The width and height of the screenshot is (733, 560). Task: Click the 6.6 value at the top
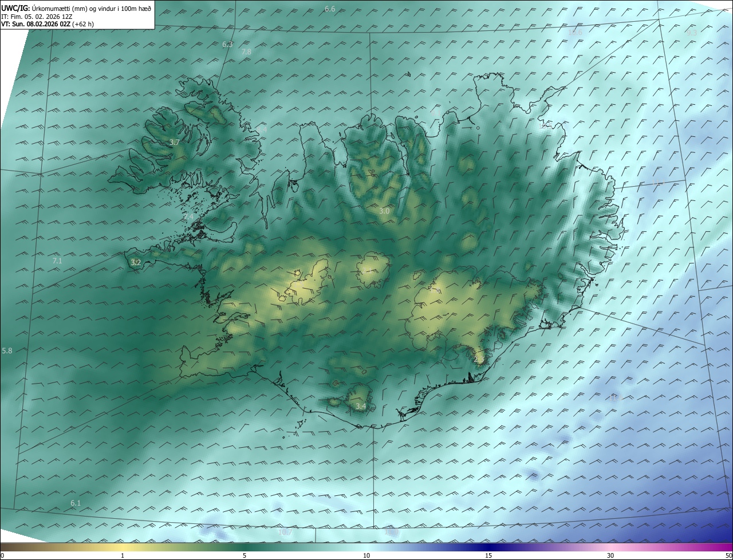pos(330,9)
